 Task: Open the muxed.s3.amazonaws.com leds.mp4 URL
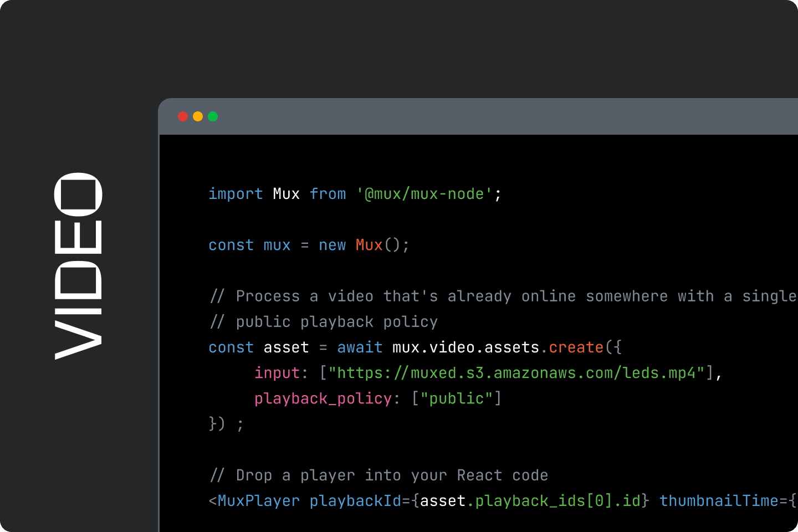(x=515, y=373)
